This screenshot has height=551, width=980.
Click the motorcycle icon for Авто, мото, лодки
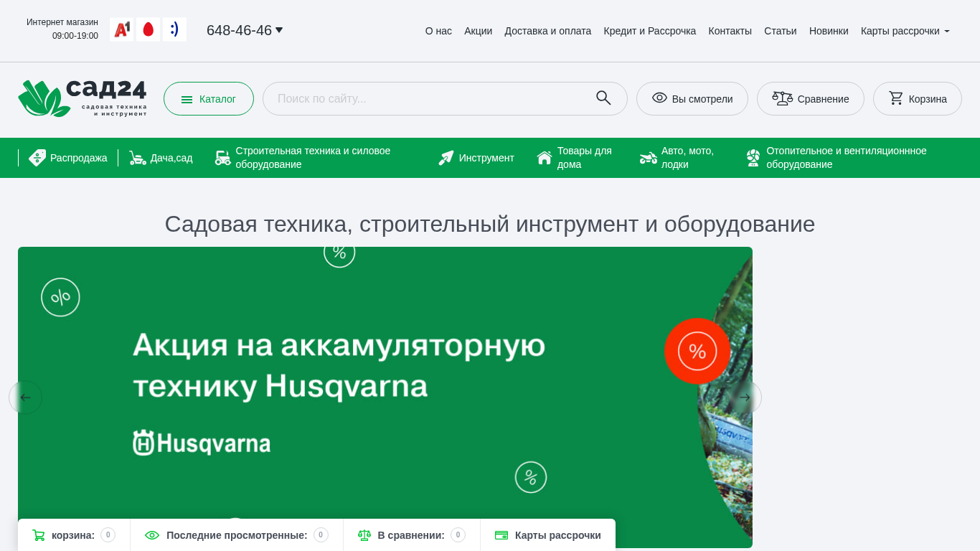[x=649, y=158]
